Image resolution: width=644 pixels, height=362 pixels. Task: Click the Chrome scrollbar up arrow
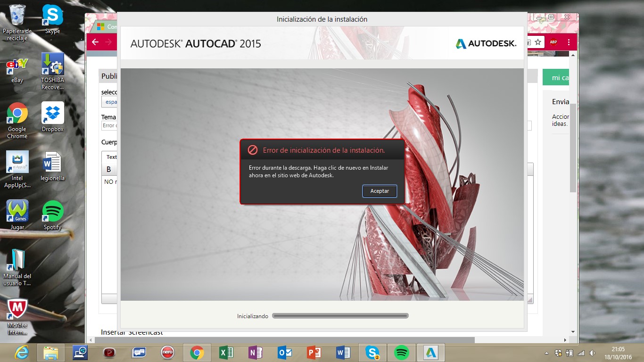pos(573,55)
